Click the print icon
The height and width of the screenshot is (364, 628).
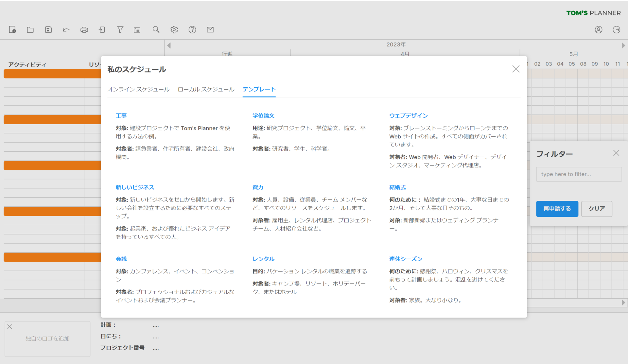click(84, 30)
